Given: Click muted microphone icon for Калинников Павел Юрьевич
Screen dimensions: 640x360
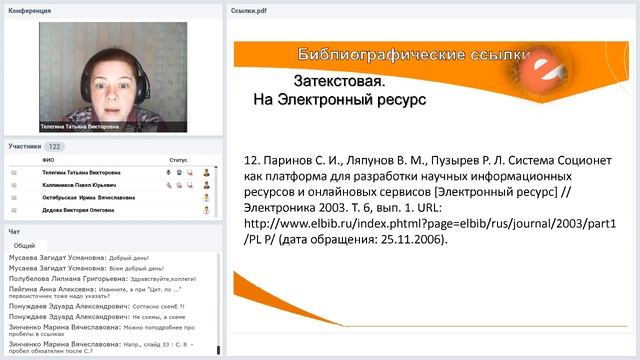Looking at the screenshot, I should (x=169, y=185).
